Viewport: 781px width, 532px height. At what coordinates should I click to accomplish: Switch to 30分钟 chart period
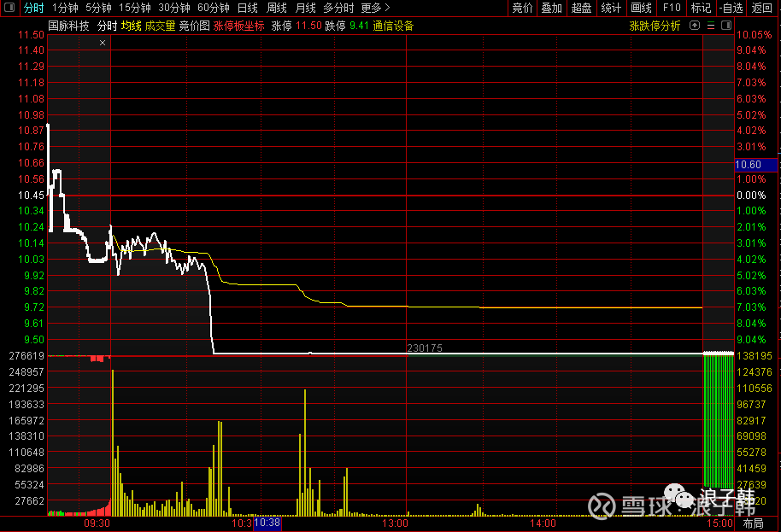coord(173,8)
